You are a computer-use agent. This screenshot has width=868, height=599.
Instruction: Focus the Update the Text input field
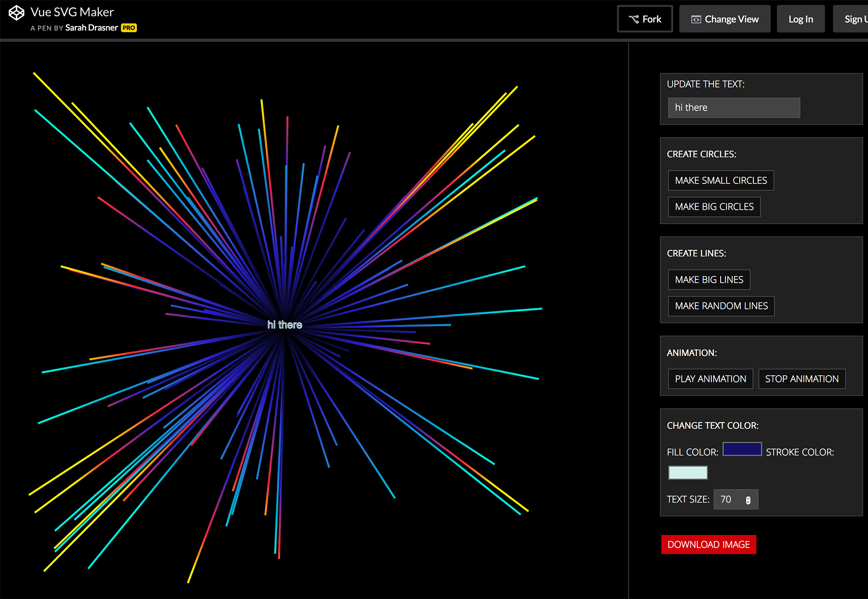[x=733, y=108]
